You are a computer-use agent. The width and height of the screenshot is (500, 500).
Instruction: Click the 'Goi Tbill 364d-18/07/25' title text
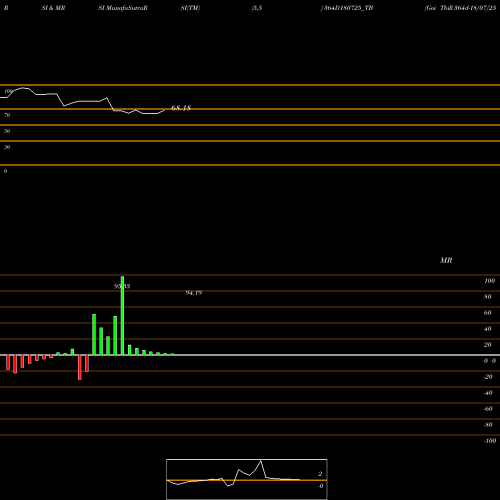[x=460, y=8]
